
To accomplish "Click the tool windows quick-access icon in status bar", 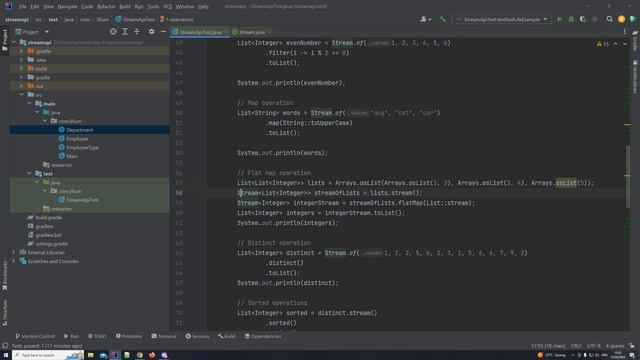I will coord(5,346).
